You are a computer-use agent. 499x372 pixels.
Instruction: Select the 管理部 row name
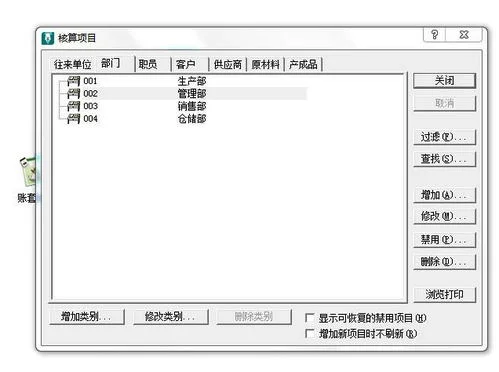click(192, 94)
